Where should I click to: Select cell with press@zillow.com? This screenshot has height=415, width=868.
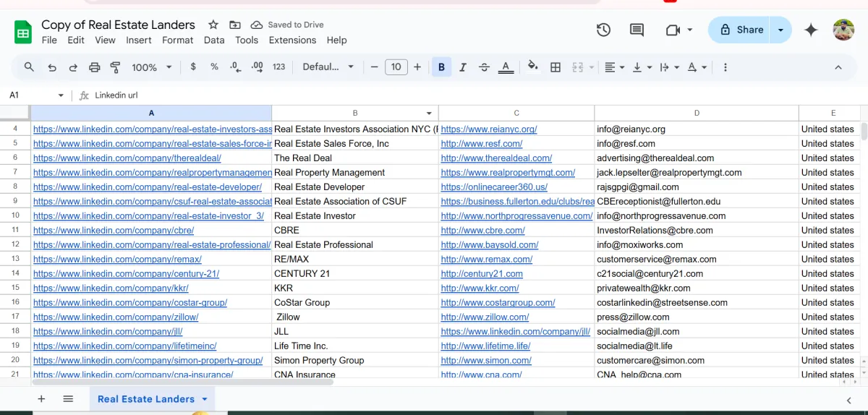point(697,317)
